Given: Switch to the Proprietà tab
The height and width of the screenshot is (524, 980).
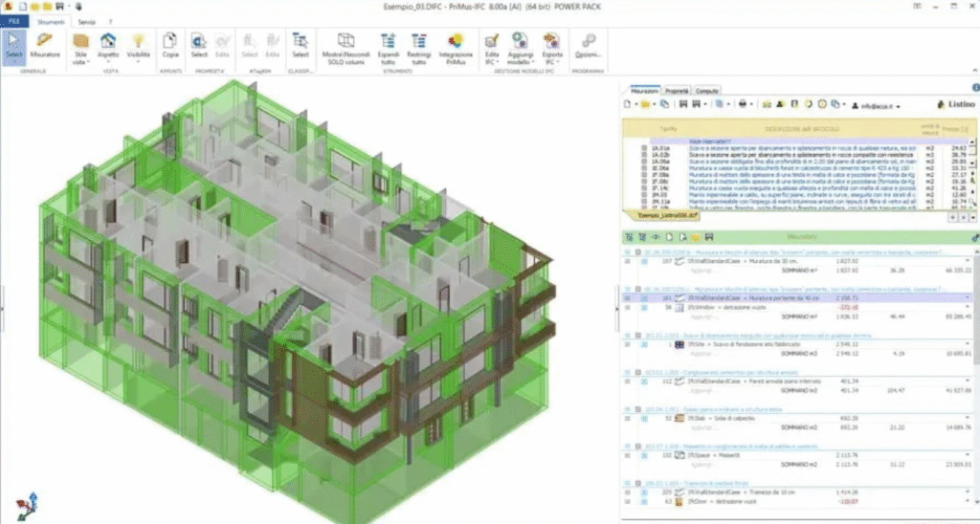Looking at the screenshot, I should [x=676, y=89].
